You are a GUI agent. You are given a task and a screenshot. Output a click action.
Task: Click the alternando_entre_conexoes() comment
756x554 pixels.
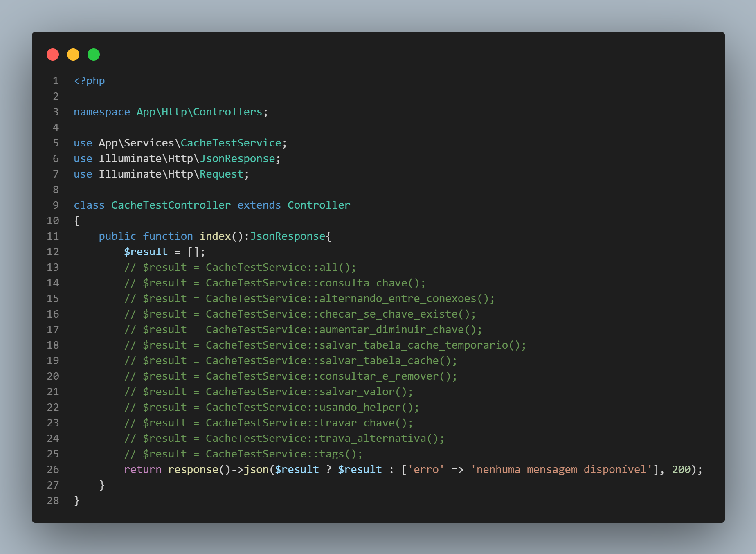309,299
